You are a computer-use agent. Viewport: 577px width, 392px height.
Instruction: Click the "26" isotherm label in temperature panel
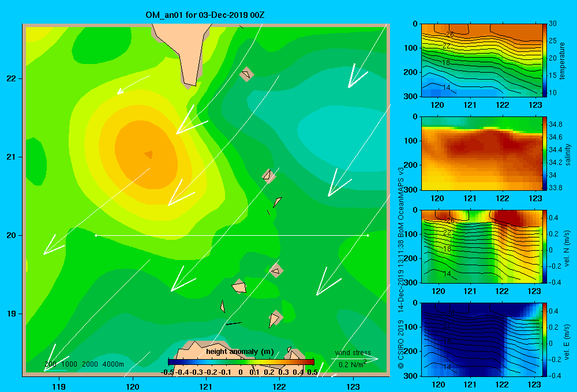click(449, 35)
